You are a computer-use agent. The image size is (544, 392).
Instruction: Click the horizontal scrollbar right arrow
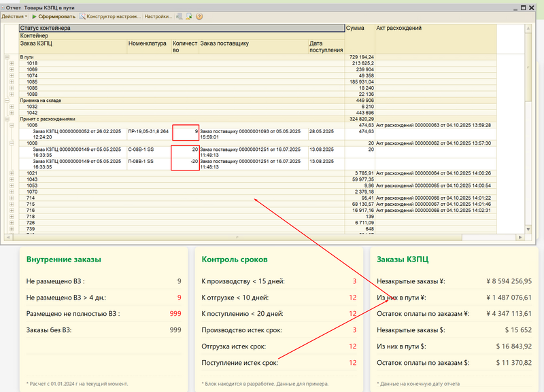520,237
